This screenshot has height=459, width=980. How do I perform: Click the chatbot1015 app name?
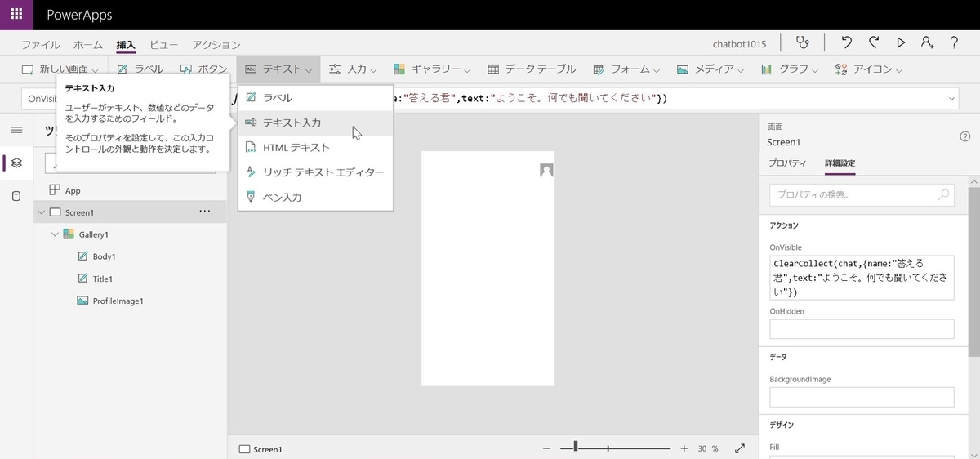click(739, 44)
